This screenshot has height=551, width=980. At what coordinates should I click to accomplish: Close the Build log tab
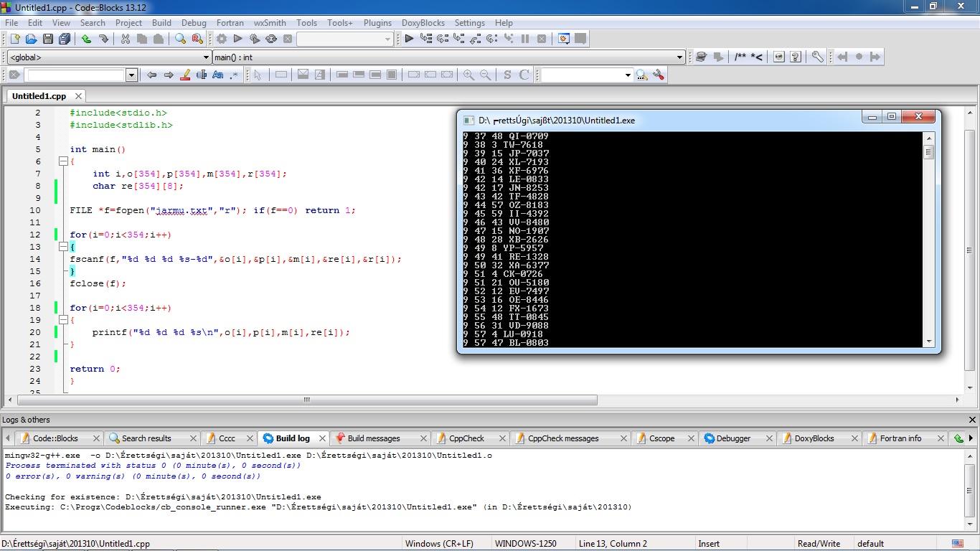[321, 438]
